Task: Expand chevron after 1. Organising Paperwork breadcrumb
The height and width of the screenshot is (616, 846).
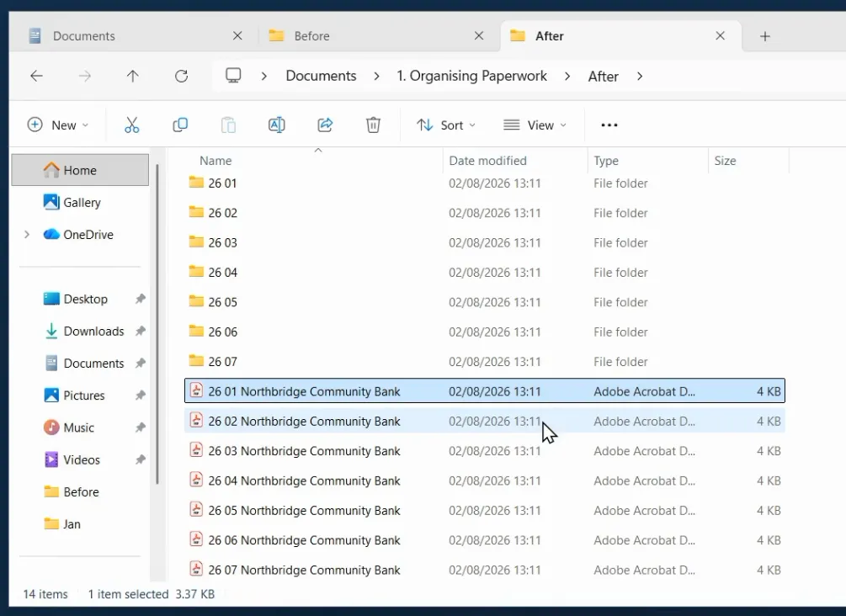Action: tap(567, 76)
